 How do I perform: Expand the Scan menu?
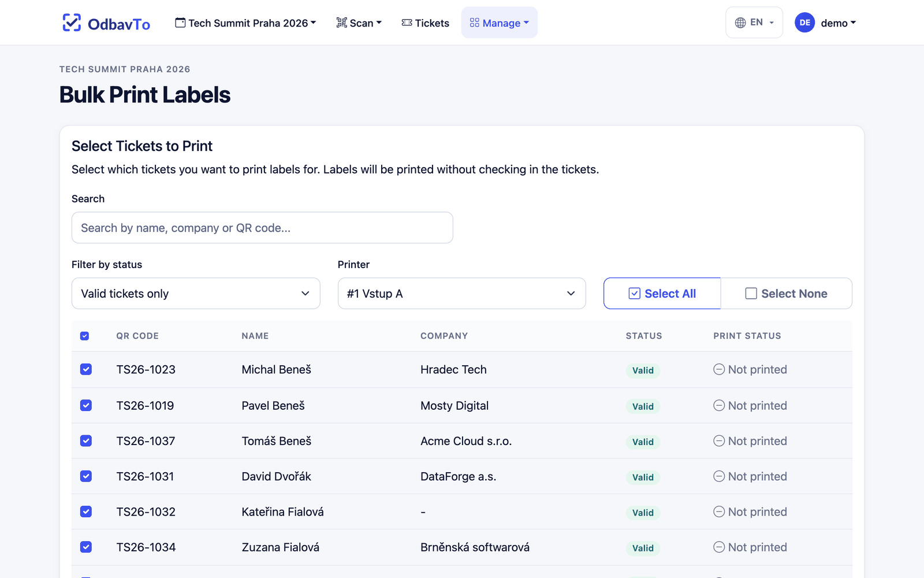coord(359,23)
